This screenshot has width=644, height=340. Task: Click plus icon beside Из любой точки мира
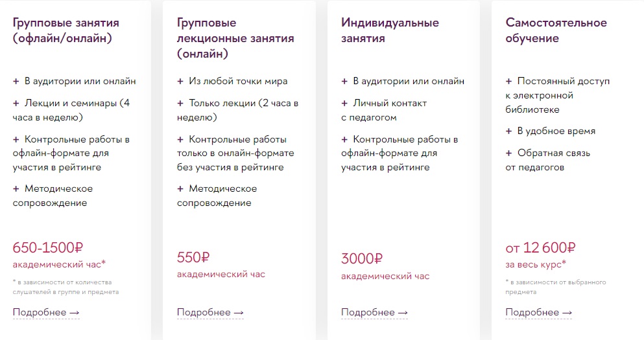click(180, 82)
